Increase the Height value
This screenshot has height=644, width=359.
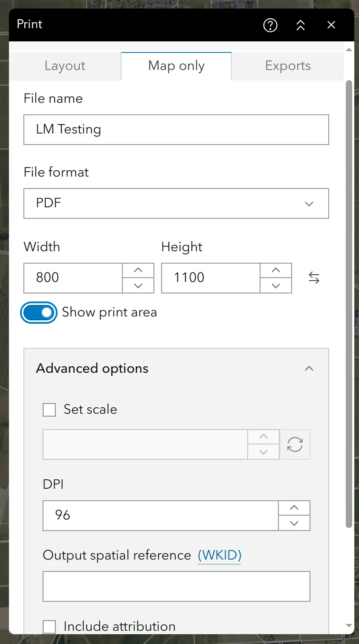click(x=276, y=270)
